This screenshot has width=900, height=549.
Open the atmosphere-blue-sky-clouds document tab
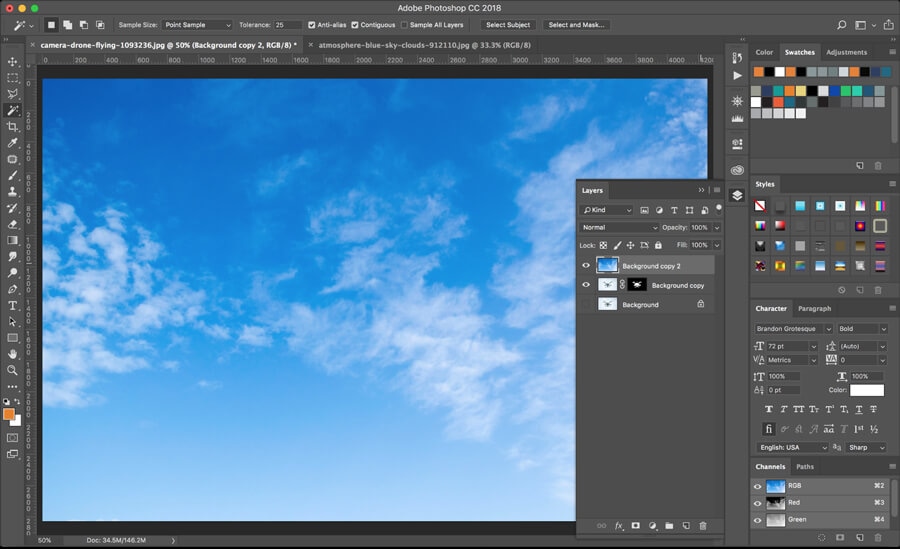[424, 44]
